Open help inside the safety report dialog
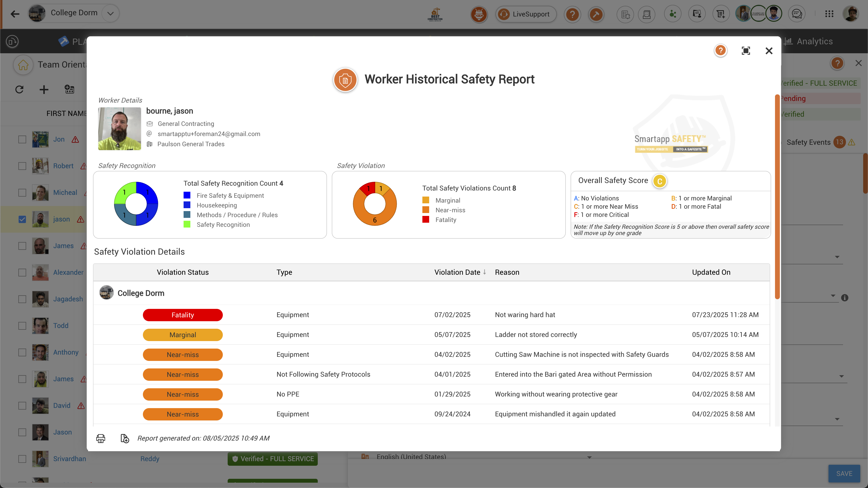Viewport: 868px width, 488px height. pos(721,51)
